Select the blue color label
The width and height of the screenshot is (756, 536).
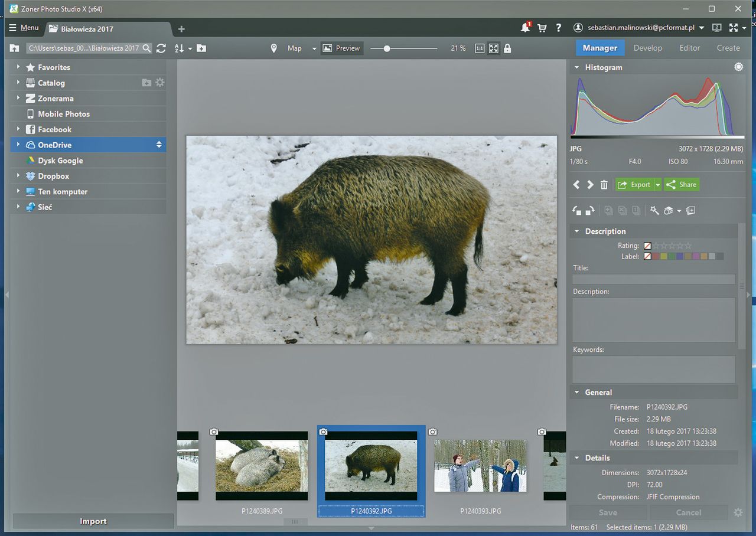click(680, 256)
